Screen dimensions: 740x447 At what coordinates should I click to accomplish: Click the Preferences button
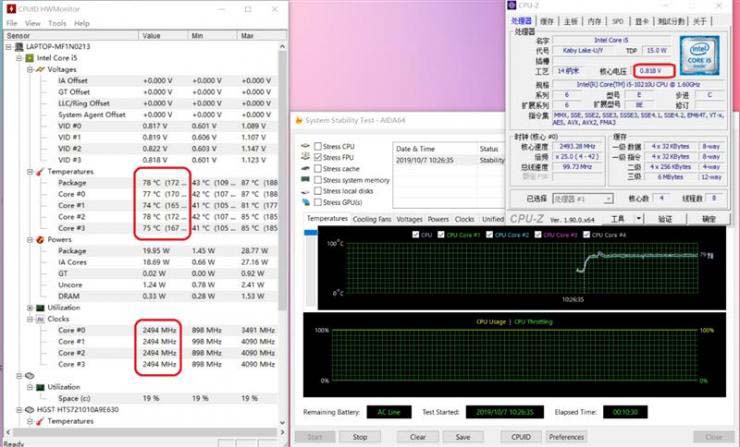[x=566, y=437]
